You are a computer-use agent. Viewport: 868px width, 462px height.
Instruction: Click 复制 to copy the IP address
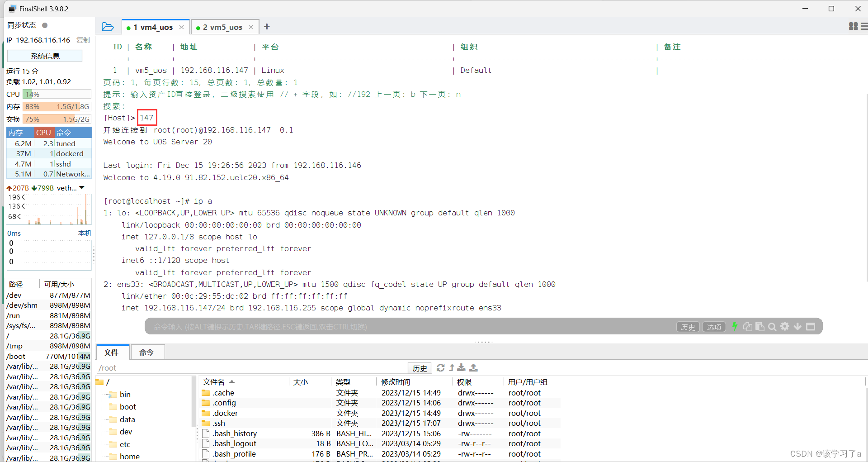point(83,40)
